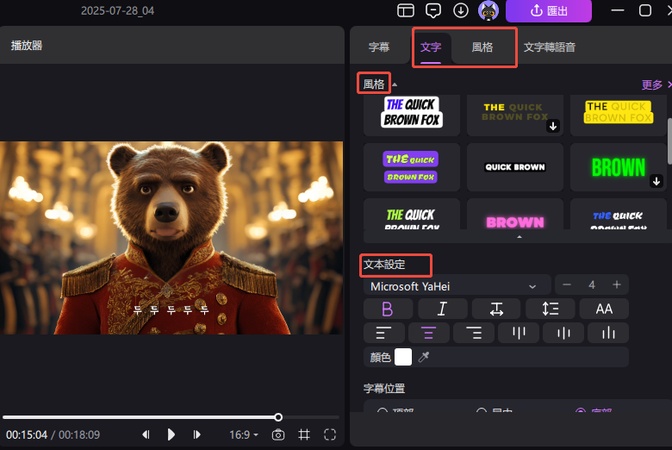Align text to middle vertically

point(564,333)
